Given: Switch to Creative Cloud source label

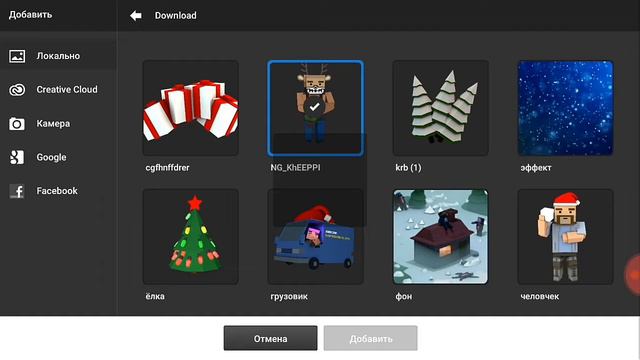Looking at the screenshot, I should 67,89.
